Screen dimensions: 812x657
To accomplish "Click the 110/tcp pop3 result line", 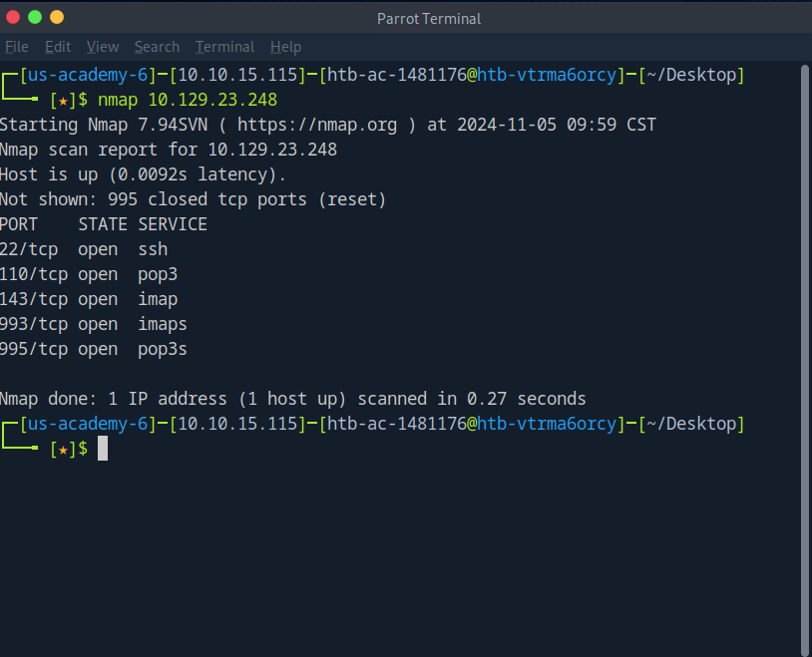I will [89, 274].
